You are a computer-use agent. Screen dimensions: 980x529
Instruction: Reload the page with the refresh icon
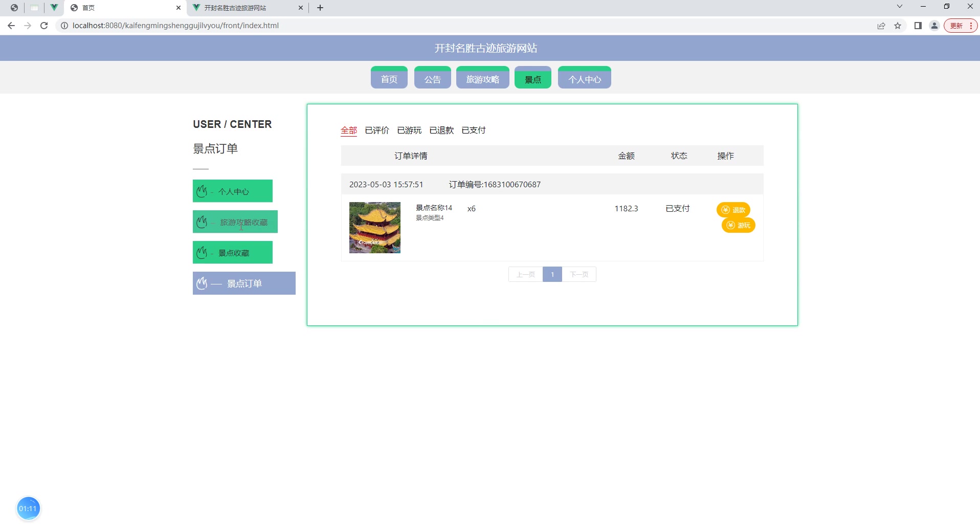click(44, 25)
